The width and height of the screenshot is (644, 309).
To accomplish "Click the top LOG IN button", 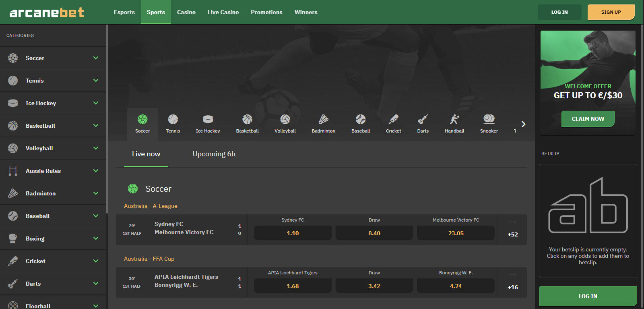I will pyautogui.click(x=559, y=12).
